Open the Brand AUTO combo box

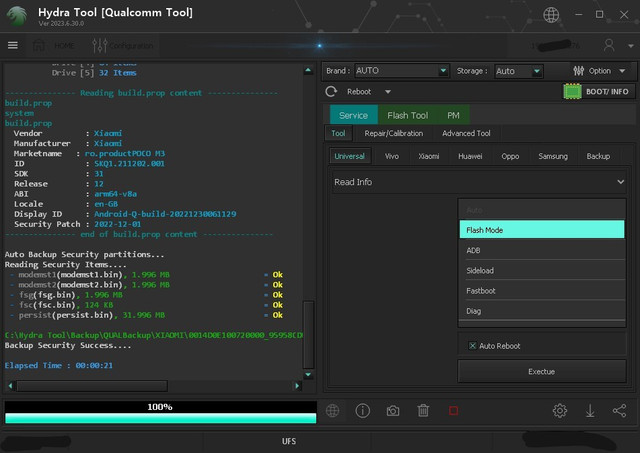pos(402,71)
